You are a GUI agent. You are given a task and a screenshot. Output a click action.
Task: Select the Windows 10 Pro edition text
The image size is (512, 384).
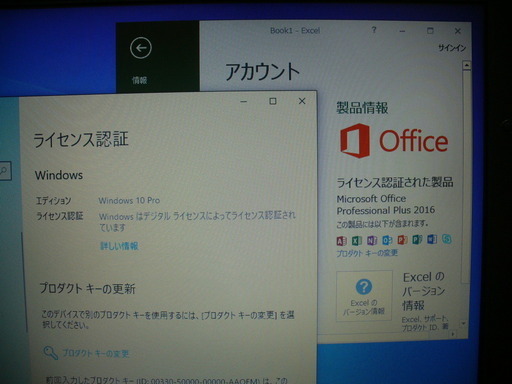click(x=129, y=200)
